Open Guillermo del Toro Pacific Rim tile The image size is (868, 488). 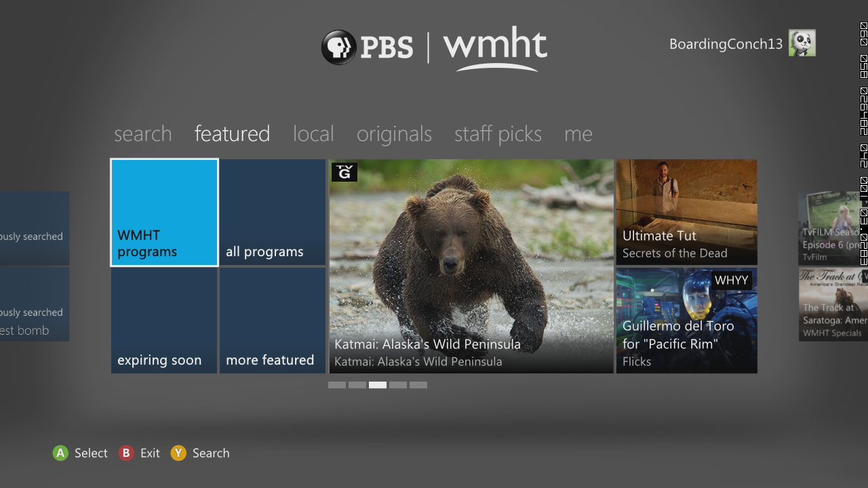pyautogui.click(x=686, y=321)
